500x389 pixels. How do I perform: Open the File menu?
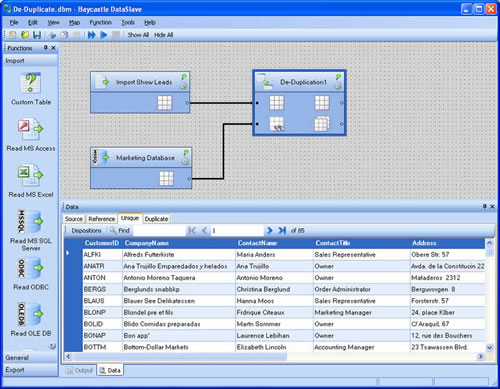point(14,22)
